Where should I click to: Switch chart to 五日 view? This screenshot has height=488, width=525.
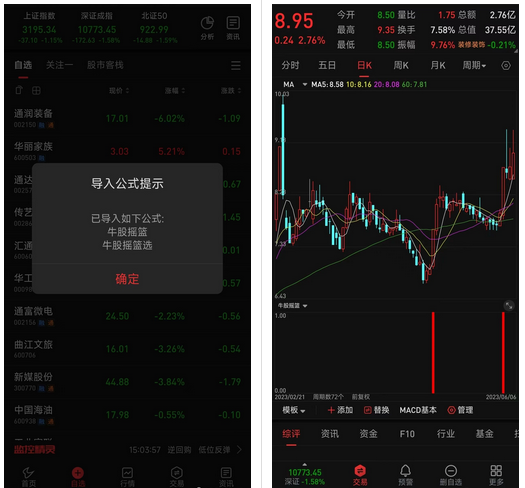[x=327, y=65]
